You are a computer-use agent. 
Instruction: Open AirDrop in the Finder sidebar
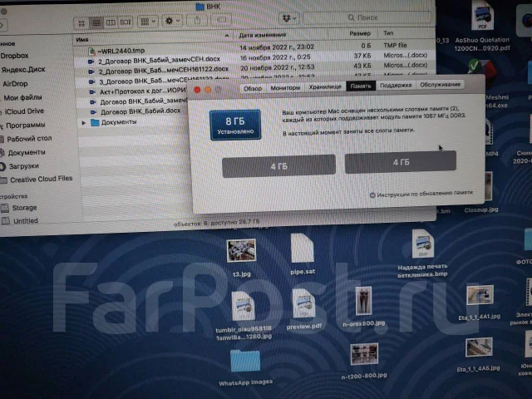[x=15, y=83]
